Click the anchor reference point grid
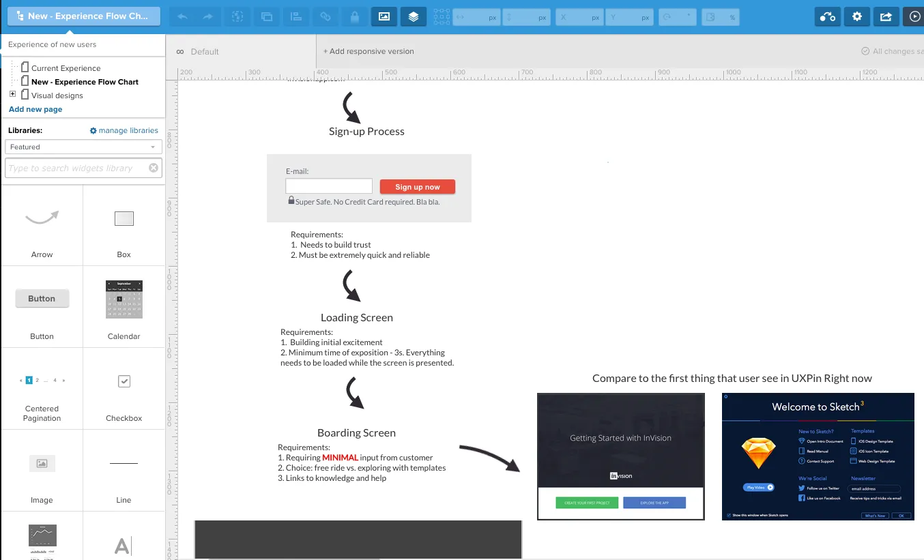This screenshot has height=560, width=924. coord(442,17)
